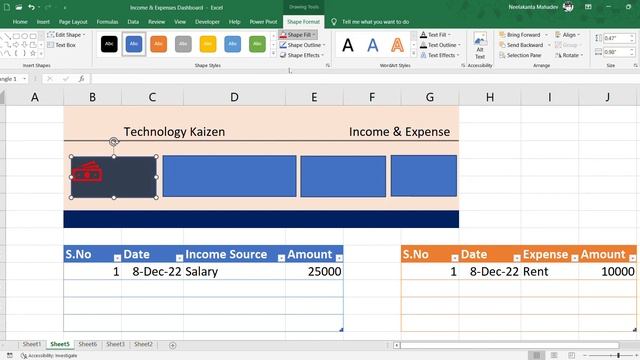Open the Amount filter in income table
Viewport: 640px width, 360px height.
[x=339, y=258]
